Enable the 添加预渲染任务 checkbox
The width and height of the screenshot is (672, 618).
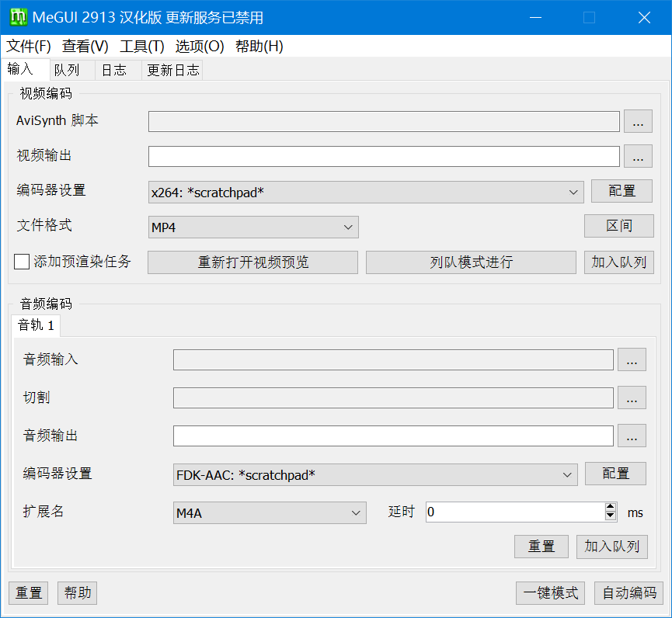22,261
